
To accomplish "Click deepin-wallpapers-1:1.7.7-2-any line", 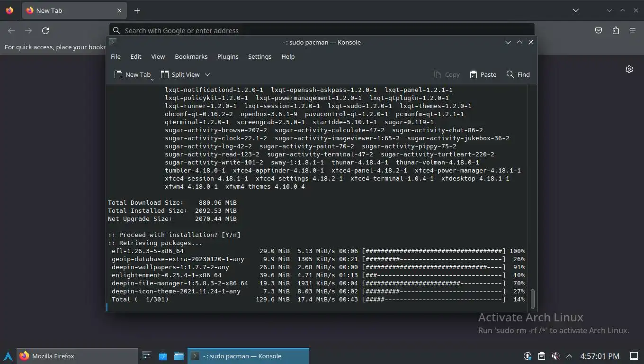I will pos(318,267).
